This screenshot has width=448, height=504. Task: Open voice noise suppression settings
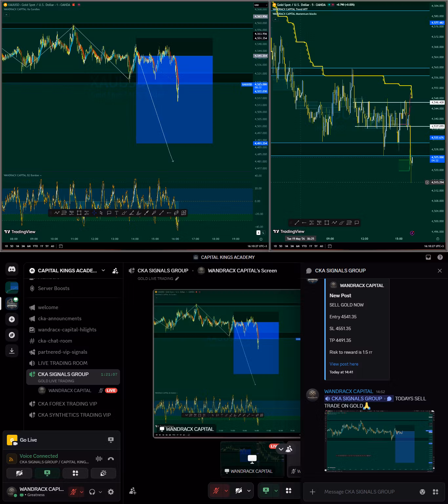pyautogui.click(x=99, y=459)
